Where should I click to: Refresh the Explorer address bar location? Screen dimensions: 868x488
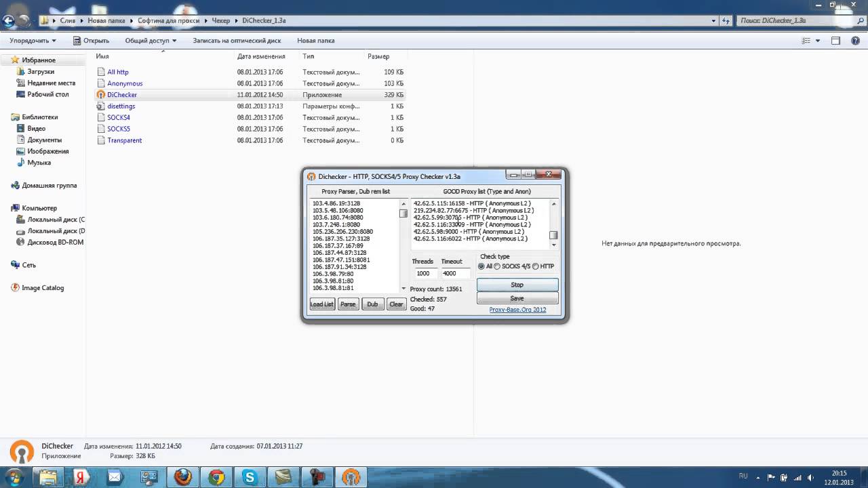click(x=727, y=21)
